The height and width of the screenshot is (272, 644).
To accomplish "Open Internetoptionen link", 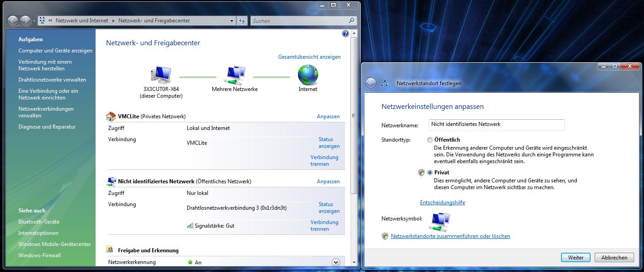I will click(x=38, y=233).
